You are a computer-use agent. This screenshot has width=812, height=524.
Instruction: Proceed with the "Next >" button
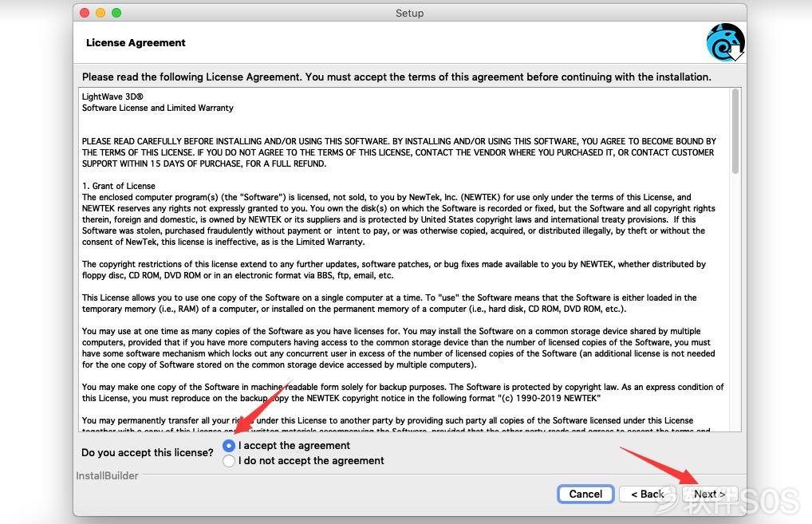(709, 494)
